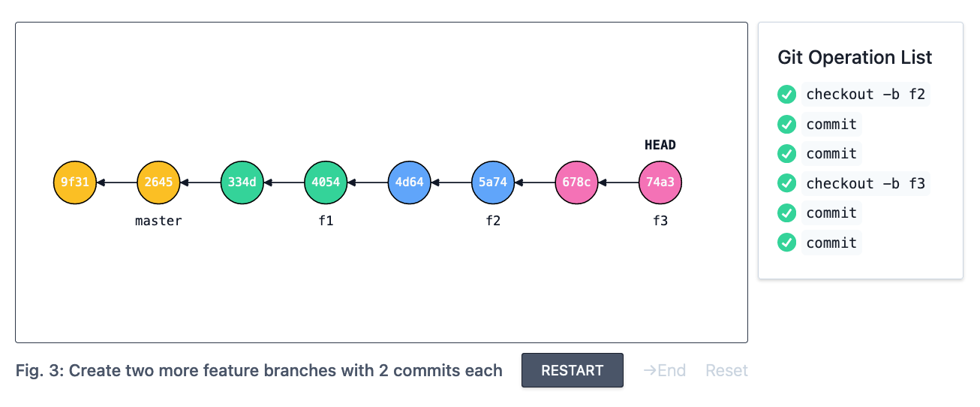The height and width of the screenshot is (407, 980).
Task: Click green commit node 334d
Action: [242, 182]
